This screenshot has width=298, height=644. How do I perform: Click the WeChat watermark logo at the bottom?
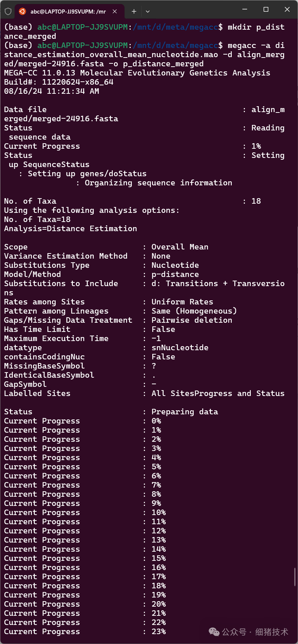(214, 632)
